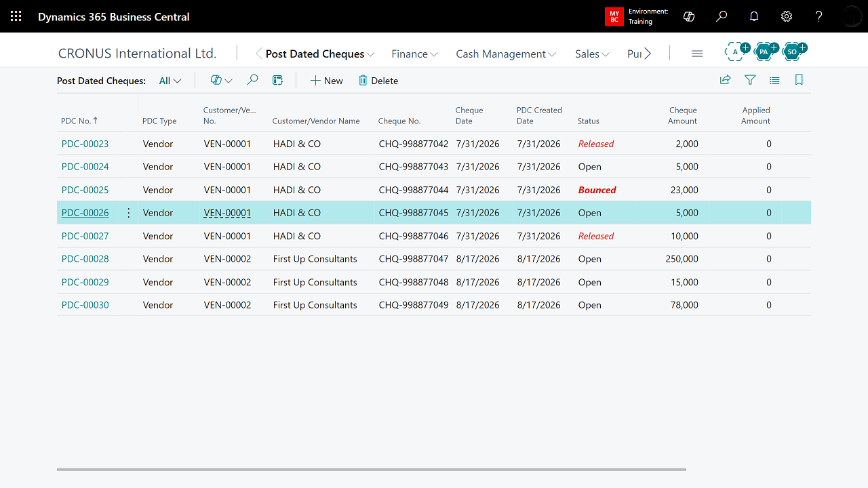
Task: Click the Cheque Amount column header
Action: (683, 115)
